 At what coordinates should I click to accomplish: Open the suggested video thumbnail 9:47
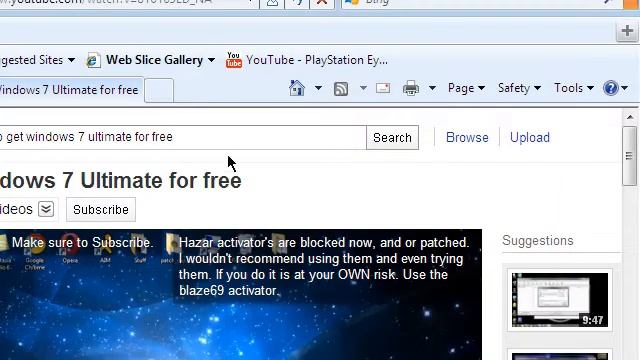coord(560,300)
